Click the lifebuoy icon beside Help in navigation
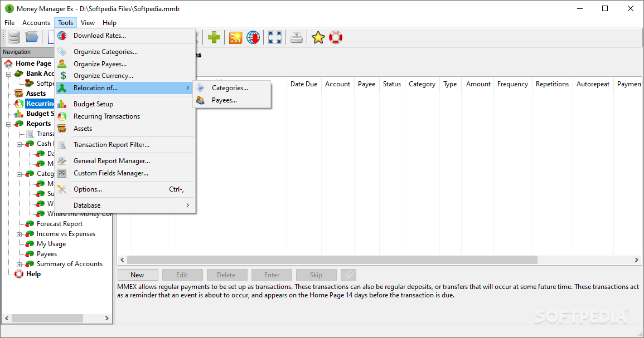 [19, 274]
